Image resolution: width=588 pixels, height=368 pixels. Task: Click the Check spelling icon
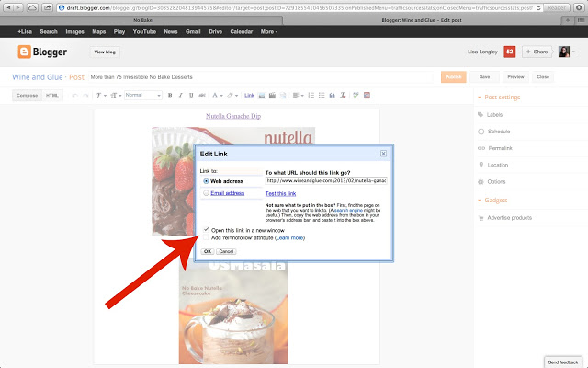pyautogui.click(x=356, y=96)
